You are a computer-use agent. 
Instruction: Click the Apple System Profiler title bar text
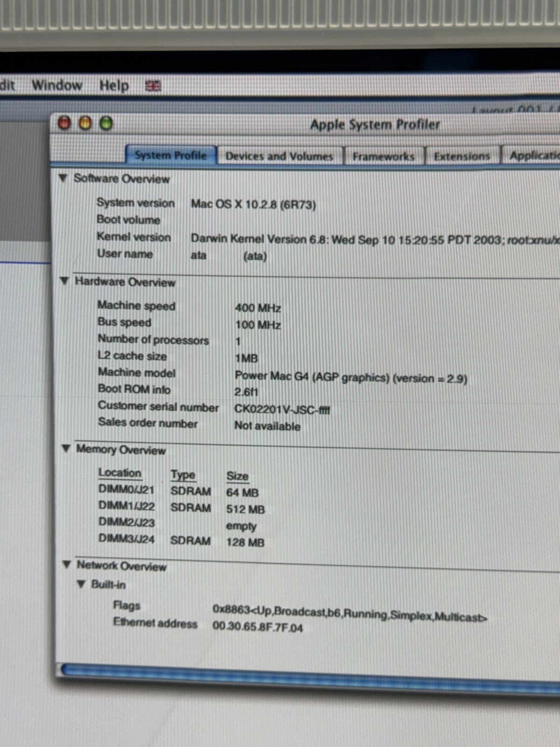tap(375, 125)
